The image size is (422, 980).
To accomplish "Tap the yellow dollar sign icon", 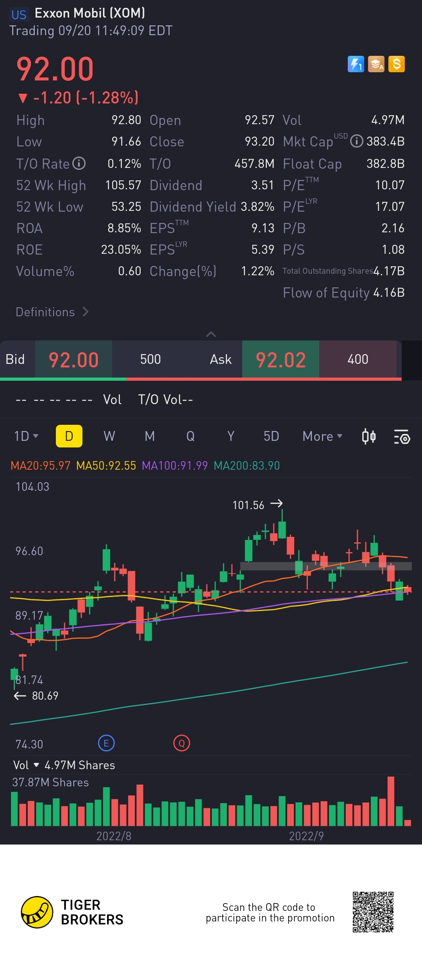I will pyautogui.click(x=397, y=64).
